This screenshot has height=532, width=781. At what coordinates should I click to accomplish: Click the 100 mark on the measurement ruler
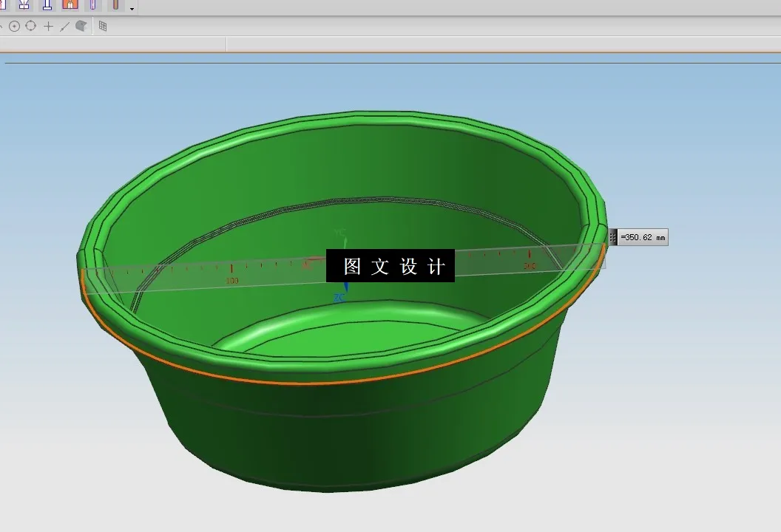(x=231, y=279)
